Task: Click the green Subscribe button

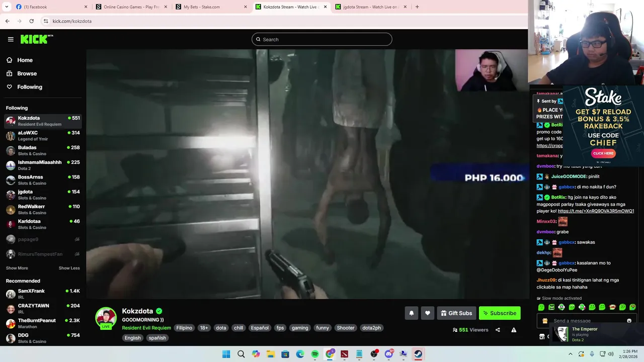Action: click(x=500, y=313)
